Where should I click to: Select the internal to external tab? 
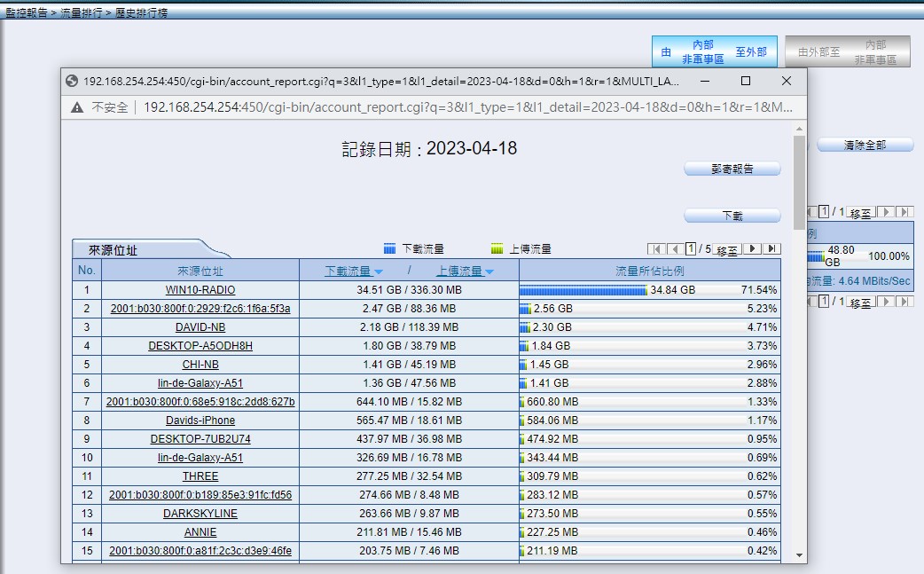pyautogui.click(x=714, y=52)
